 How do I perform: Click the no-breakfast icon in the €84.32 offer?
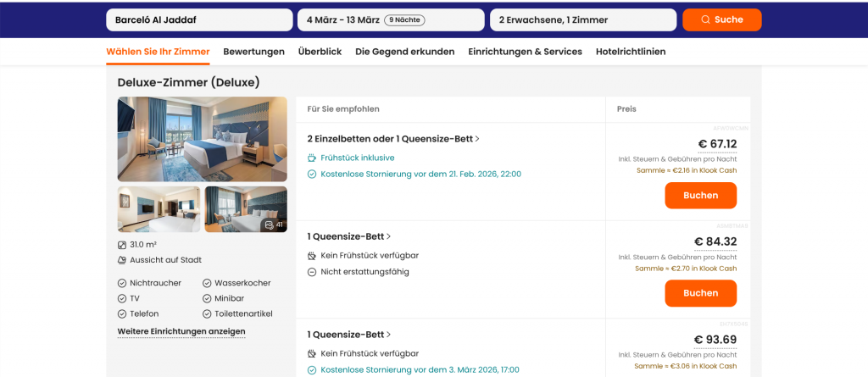pyautogui.click(x=312, y=256)
